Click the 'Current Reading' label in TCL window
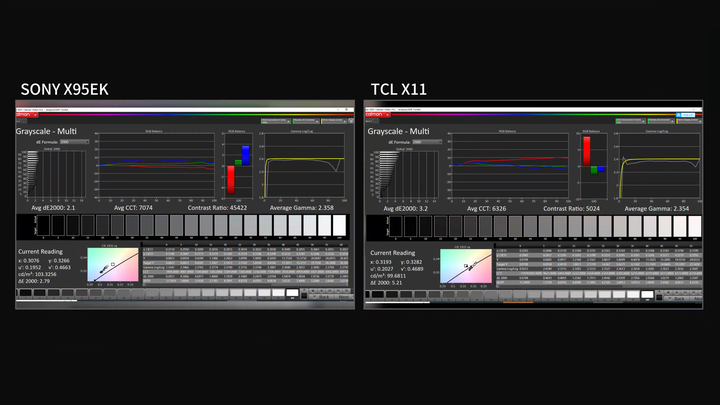This screenshot has width=720, height=405. pos(393,253)
